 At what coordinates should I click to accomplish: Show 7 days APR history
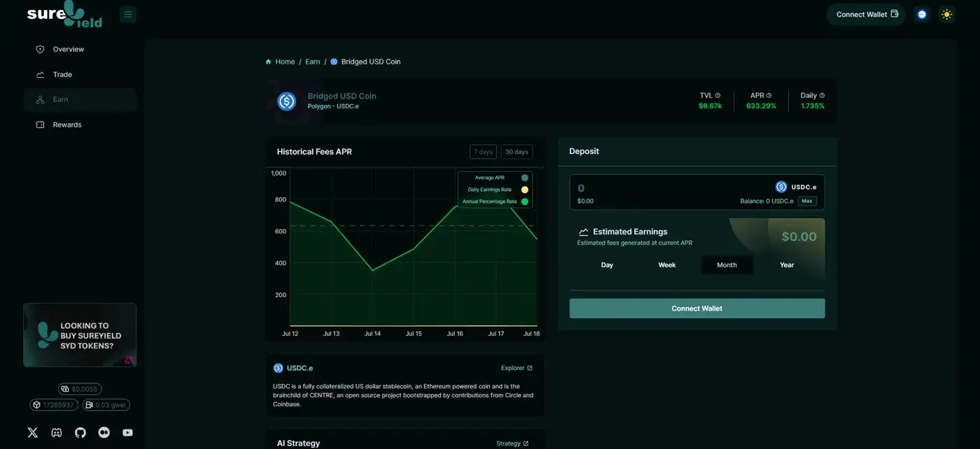coord(483,152)
